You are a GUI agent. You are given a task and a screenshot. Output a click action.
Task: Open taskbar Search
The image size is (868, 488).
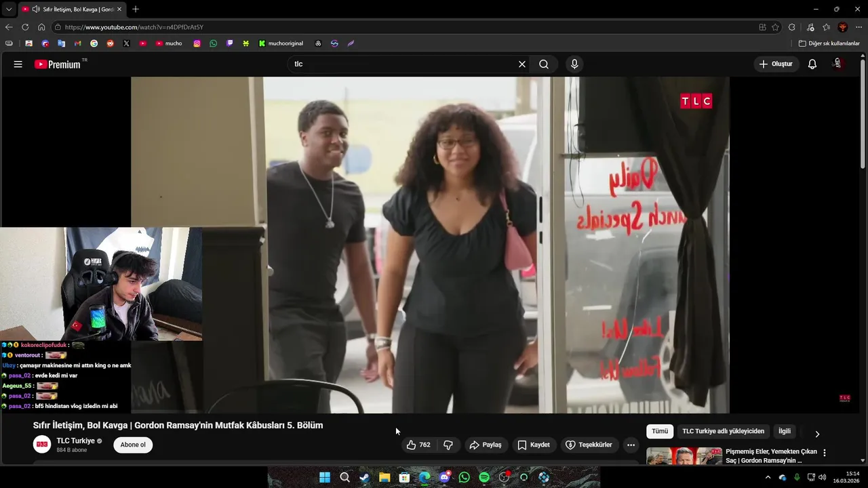pos(344,477)
